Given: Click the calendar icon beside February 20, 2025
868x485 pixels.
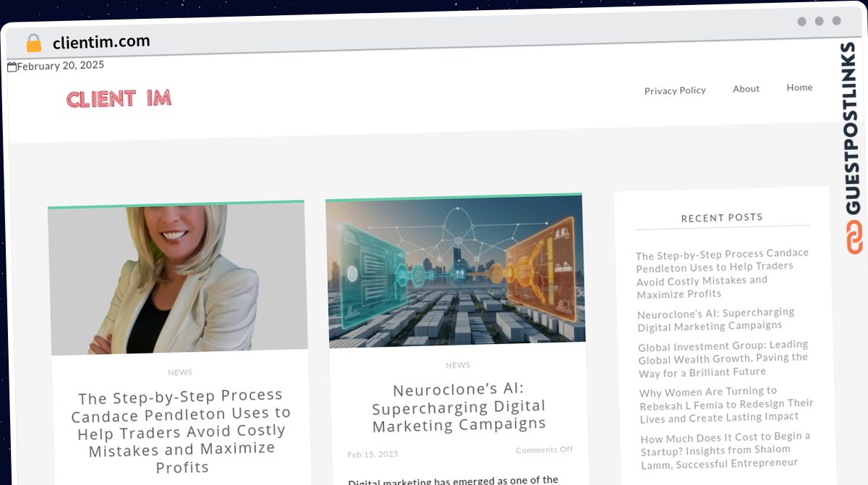Looking at the screenshot, I should tap(12, 67).
